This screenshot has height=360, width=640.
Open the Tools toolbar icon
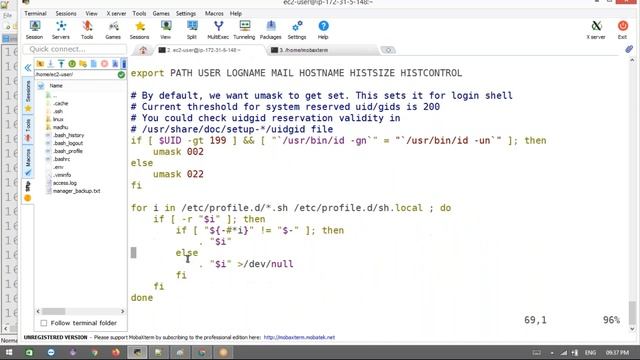point(87,30)
